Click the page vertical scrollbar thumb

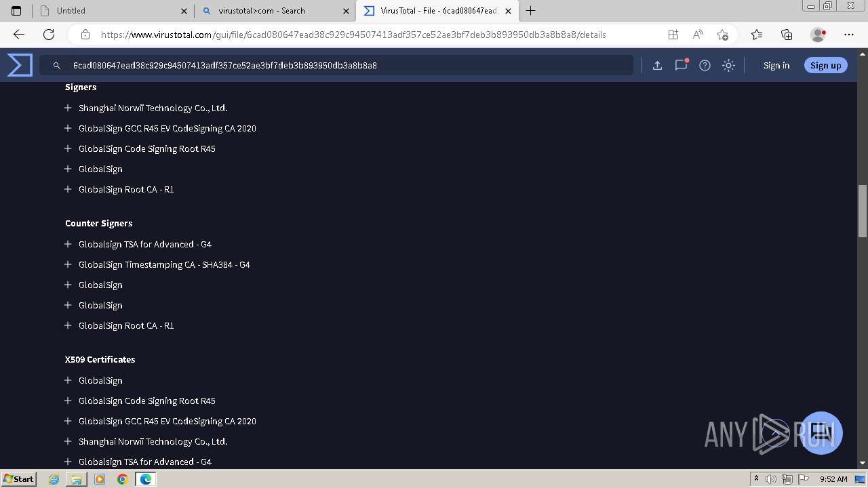(863, 211)
